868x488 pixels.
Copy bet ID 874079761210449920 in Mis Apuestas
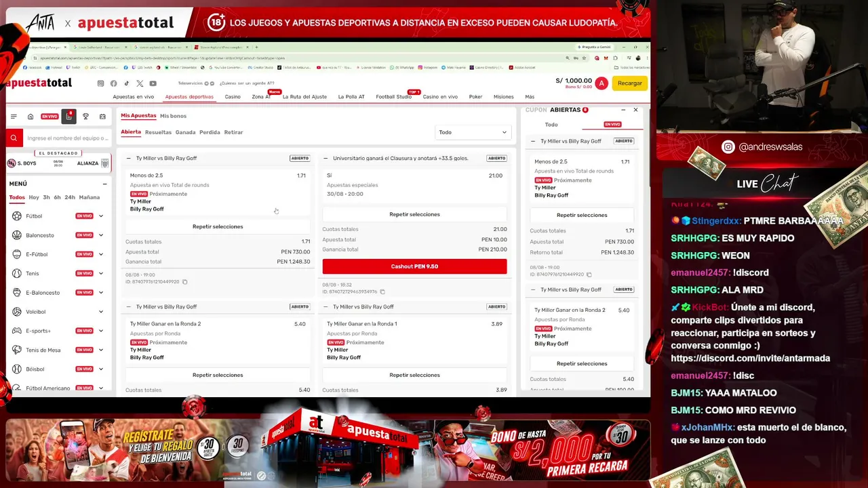pyautogui.click(x=184, y=282)
